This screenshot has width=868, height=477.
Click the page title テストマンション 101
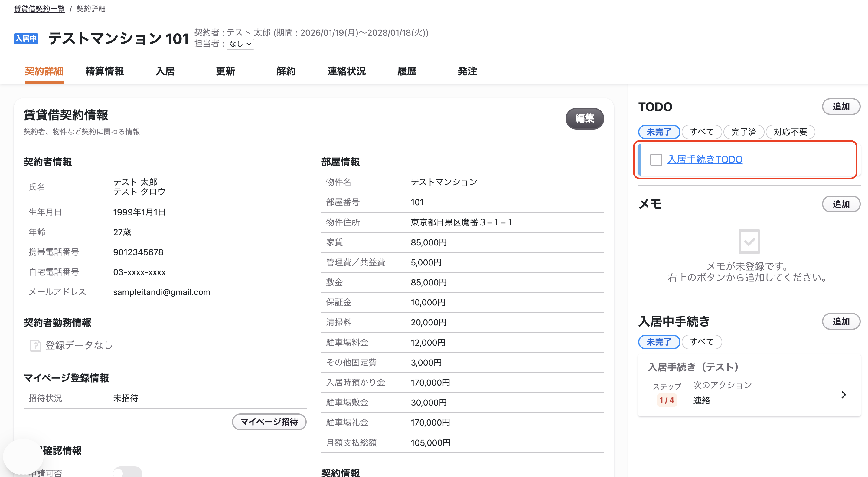(x=118, y=38)
